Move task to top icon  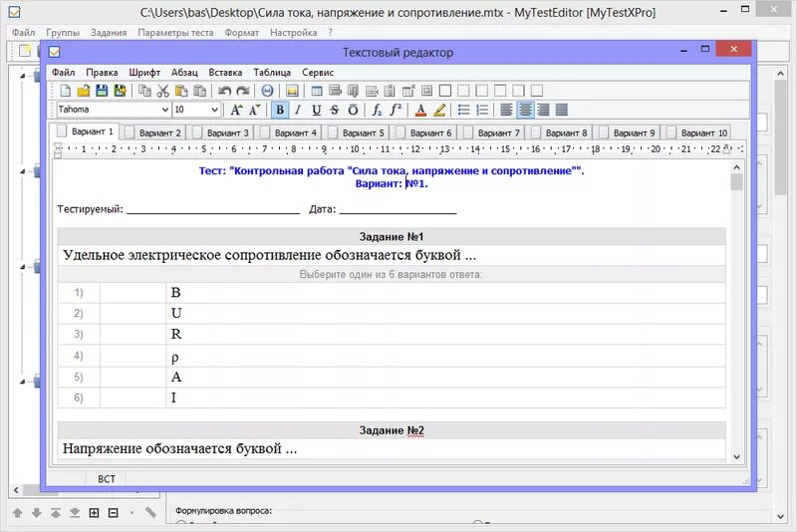tap(56, 513)
